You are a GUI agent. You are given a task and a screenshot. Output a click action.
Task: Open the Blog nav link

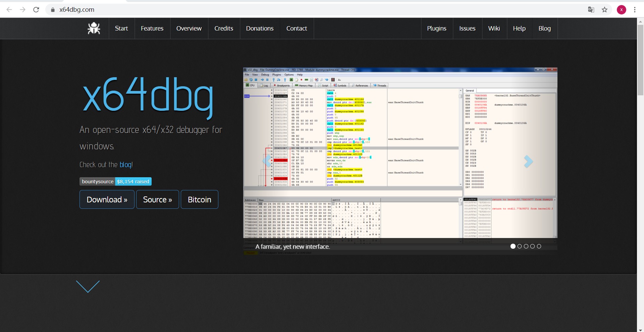(x=545, y=29)
